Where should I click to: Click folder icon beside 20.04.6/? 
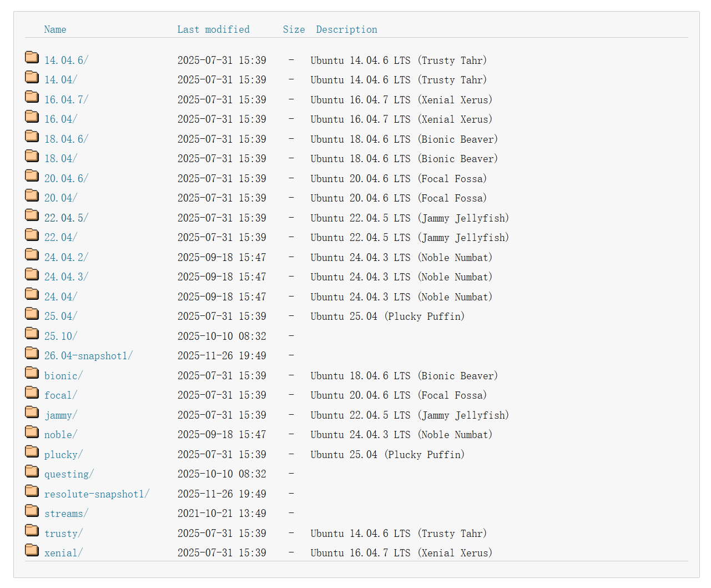(x=32, y=175)
